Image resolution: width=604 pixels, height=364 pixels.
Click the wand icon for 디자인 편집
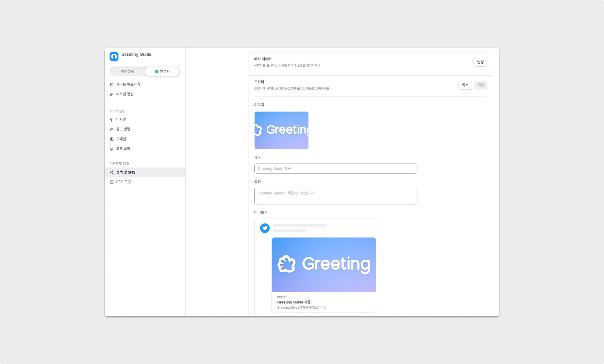pyautogui.click(x=112, y=94)
